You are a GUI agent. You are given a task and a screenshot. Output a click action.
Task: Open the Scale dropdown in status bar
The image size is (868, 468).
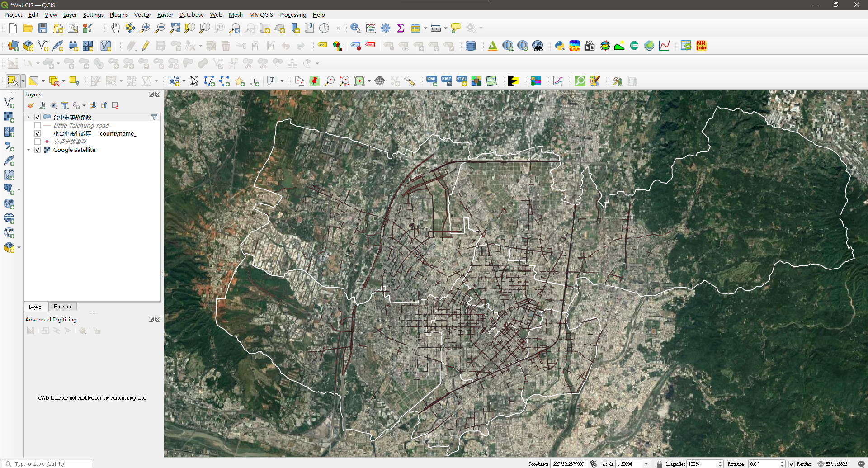(647, 464)
